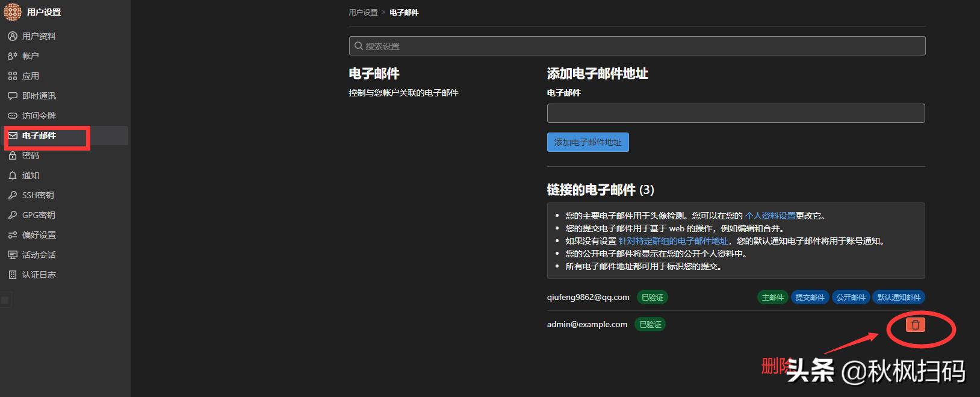Click the SSH密钥 key icon
Viewport: 980px width, 397px height.
pyautogui.click(x=12, y=195)
